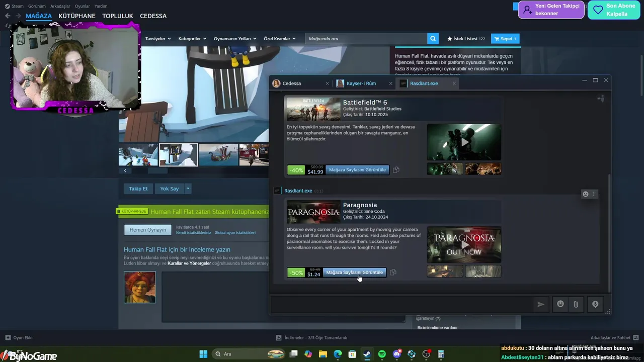
Task: Switch to Kayser-i Rûm chat tab
Action: tap(361, 83)
